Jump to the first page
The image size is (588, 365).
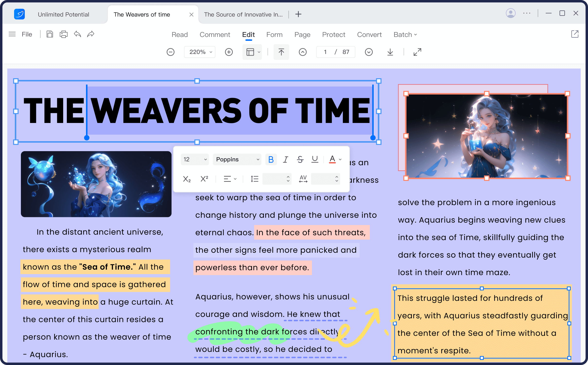point(281,52)
